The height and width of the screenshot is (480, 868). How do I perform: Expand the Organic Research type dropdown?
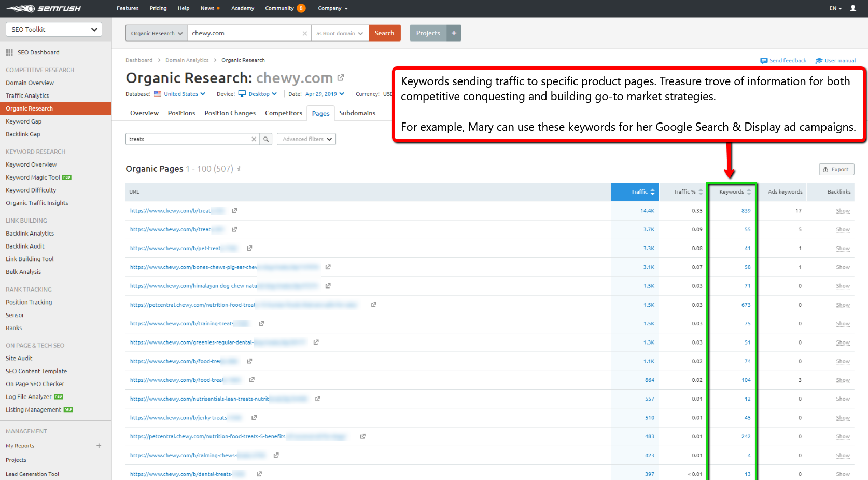[x=157, y=33]
